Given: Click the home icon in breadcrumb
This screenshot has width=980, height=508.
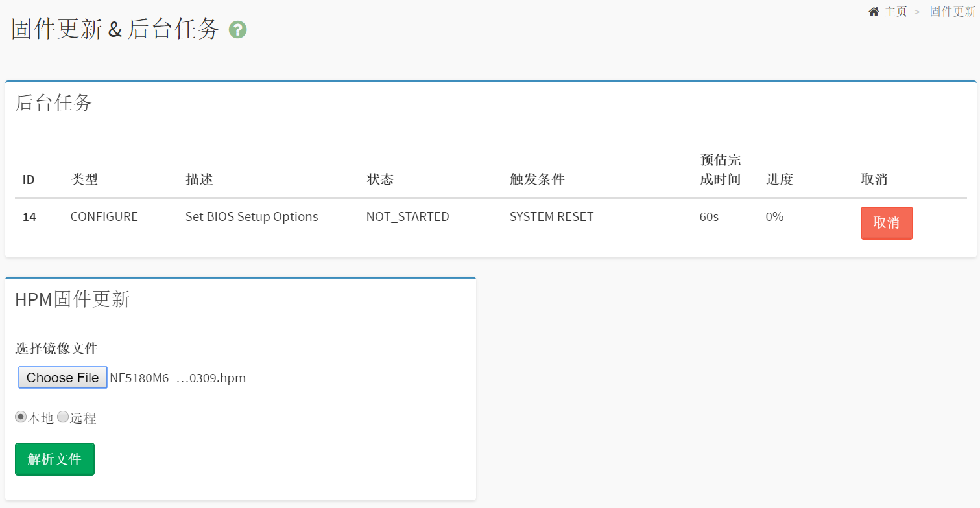Looking at the screenshot, I should click(x=874, y=12).
